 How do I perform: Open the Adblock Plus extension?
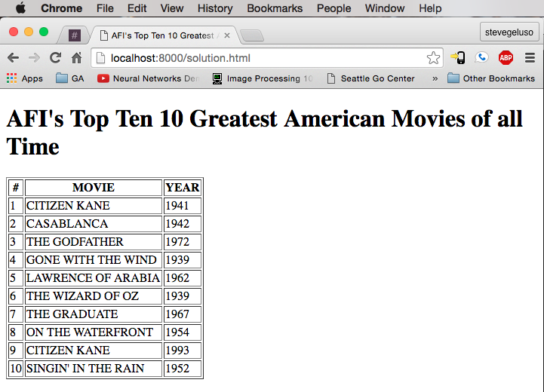[506, 57]
